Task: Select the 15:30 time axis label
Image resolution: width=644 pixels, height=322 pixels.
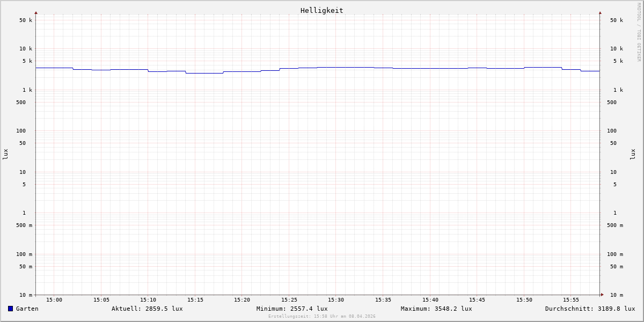Action: point(336,300)
